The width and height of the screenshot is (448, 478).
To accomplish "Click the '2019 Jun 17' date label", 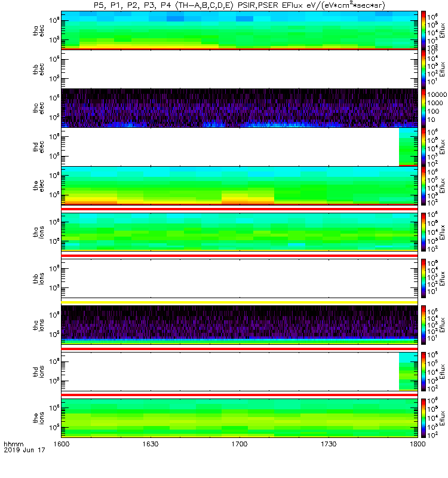I will [24, 450].
